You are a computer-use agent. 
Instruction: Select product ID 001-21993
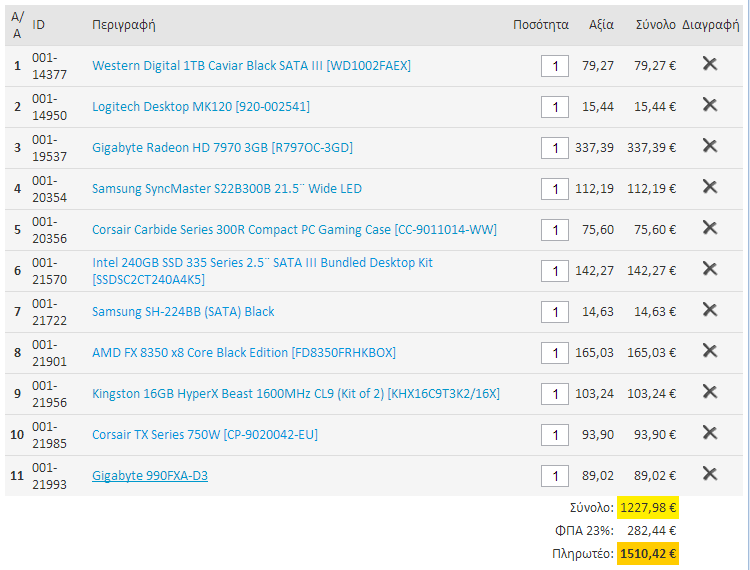49,476
